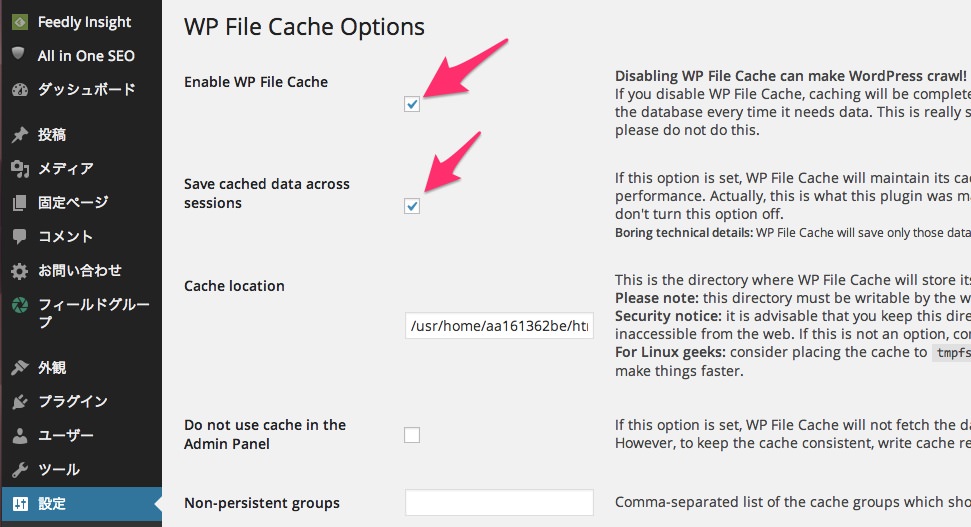The width and height of the screenshot is (971, 527).
Task: Focus the Non-persistent groups text field
Action: click(x=499, y=502)
